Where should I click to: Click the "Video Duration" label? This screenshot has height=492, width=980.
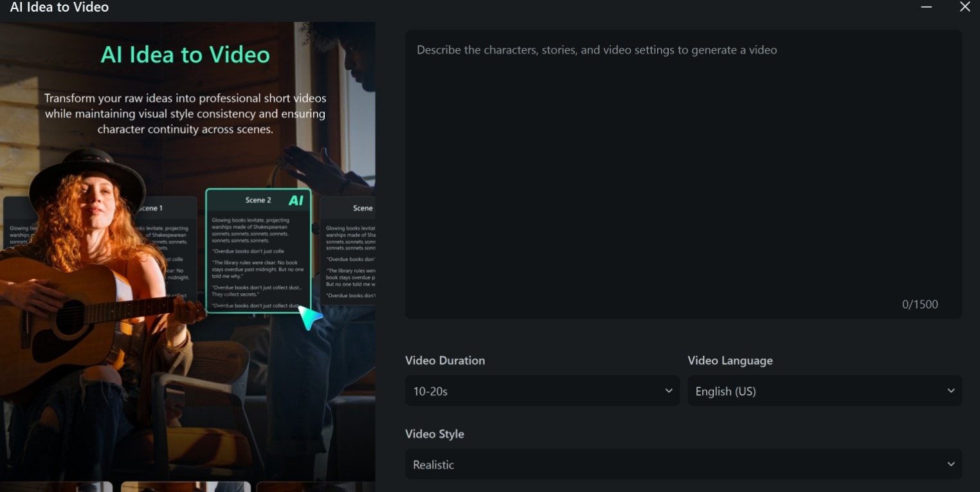(445, 360)
